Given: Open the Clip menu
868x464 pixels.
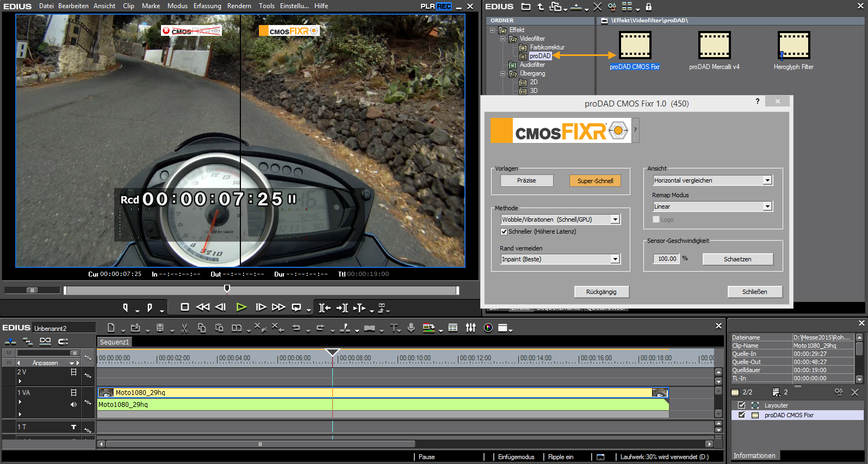Looking at the screenshot, I should (128, 6).
